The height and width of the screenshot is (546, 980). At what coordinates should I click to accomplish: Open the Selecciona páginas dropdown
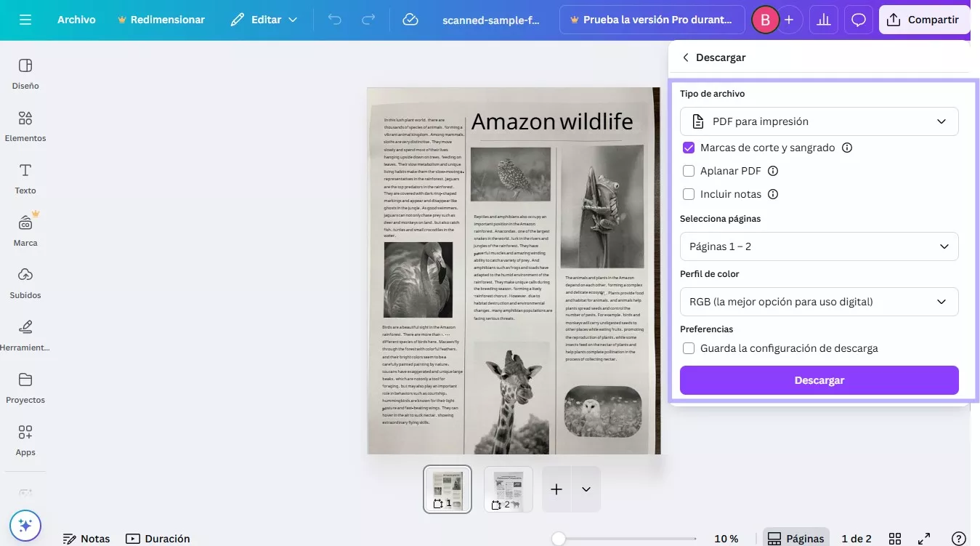819,246
